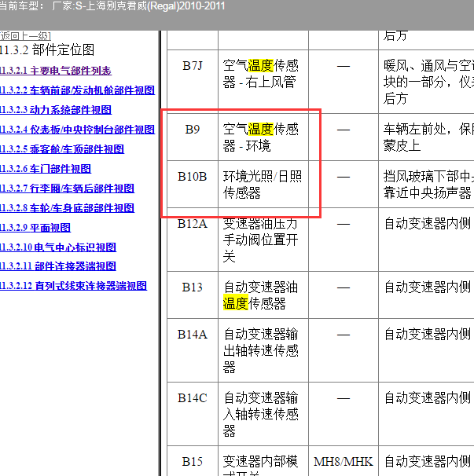
Task: Open 11.3.2.5 乘客舱/车顶部件视图 link
Action: 62,149
